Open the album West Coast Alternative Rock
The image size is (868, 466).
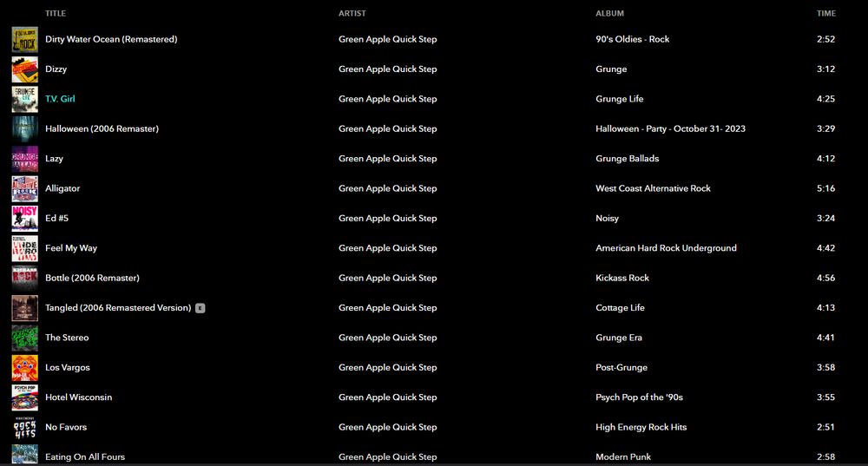[654, 188]
